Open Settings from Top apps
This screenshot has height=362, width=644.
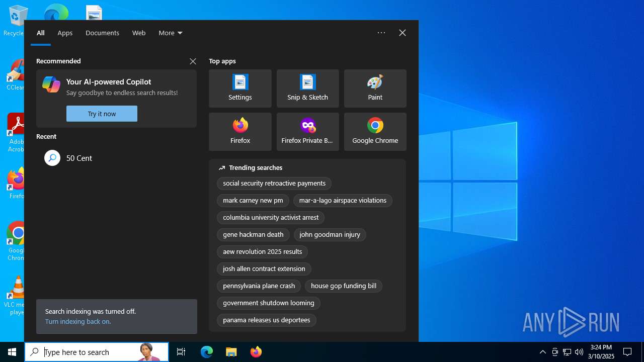(x=240, y=88)
